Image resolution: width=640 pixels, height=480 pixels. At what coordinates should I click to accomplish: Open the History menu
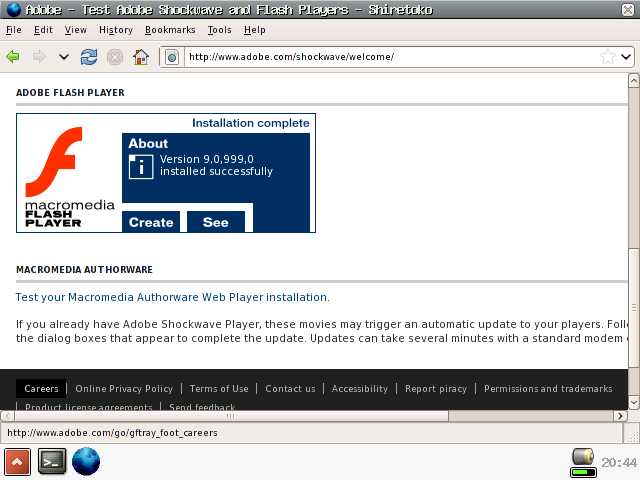click(116, 30)
